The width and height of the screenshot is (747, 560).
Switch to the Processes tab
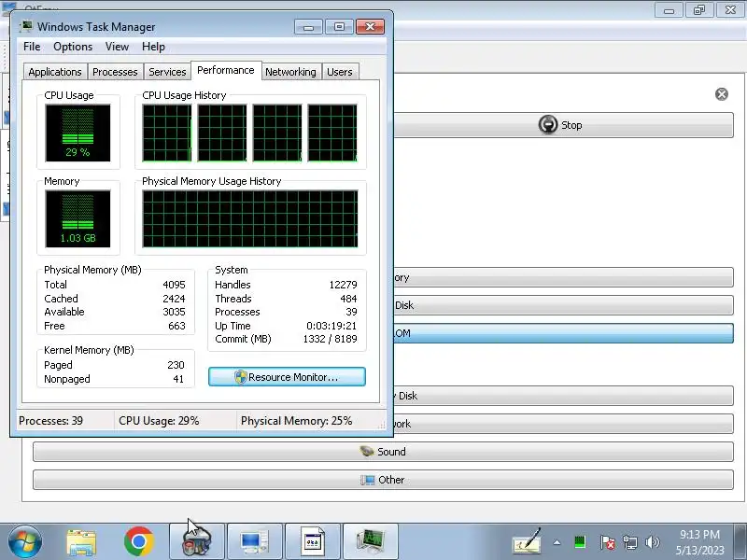115,72
